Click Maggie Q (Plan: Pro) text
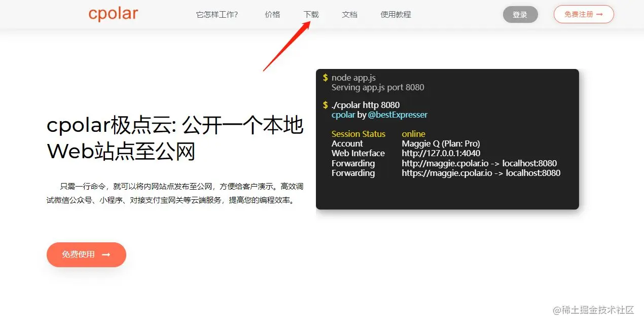Image resolution: width=644 pixels, height=325 pixels. point(441,143)
